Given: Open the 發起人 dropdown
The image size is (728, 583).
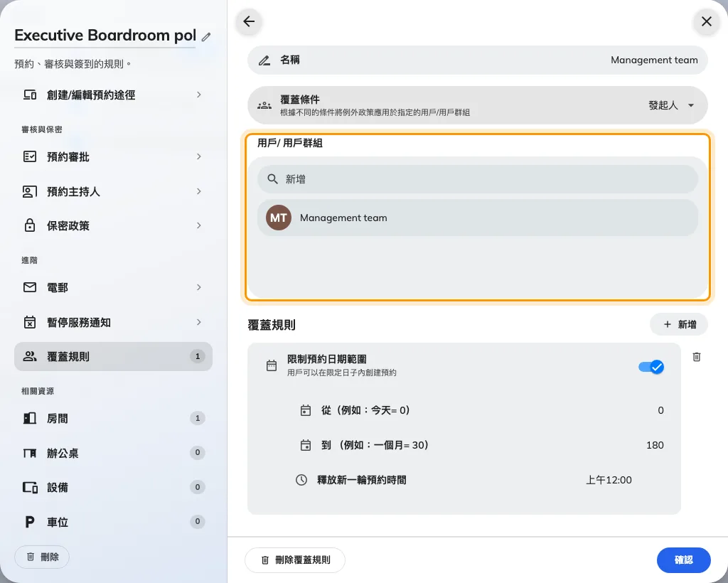Looking at the screenshot, I should 671,105.
